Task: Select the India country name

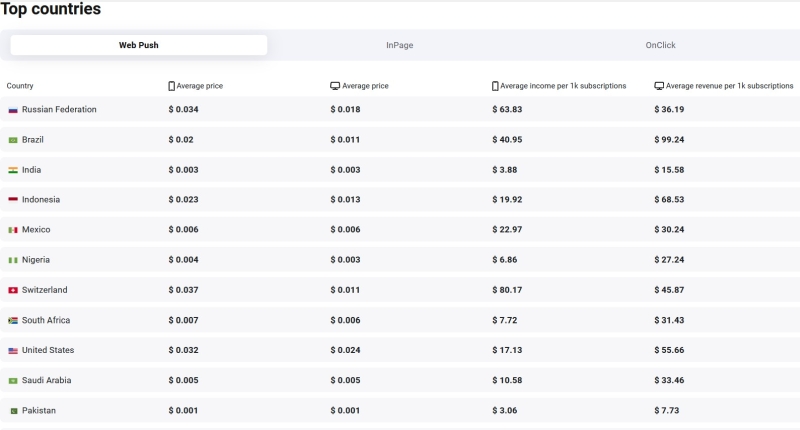Action: click(x=31, y=169)
